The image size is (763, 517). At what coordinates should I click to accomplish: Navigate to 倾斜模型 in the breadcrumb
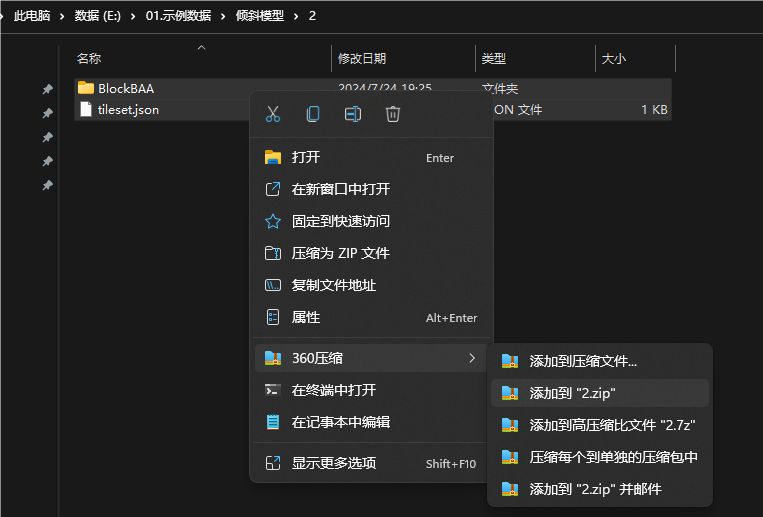tap(258, 16)
